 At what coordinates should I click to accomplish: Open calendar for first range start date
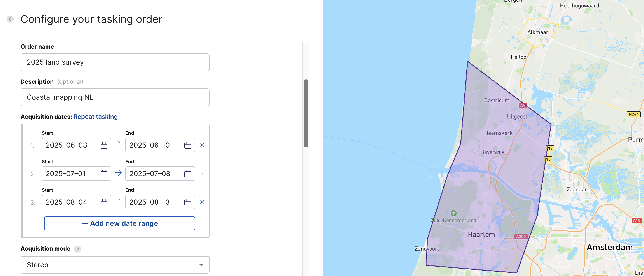point(104,145)
